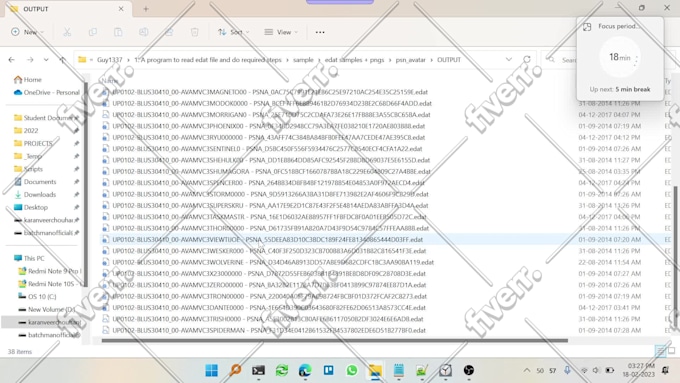Open the View dropdown menu
The width and height of the screenshot is (680, 383).
[281, 32]
